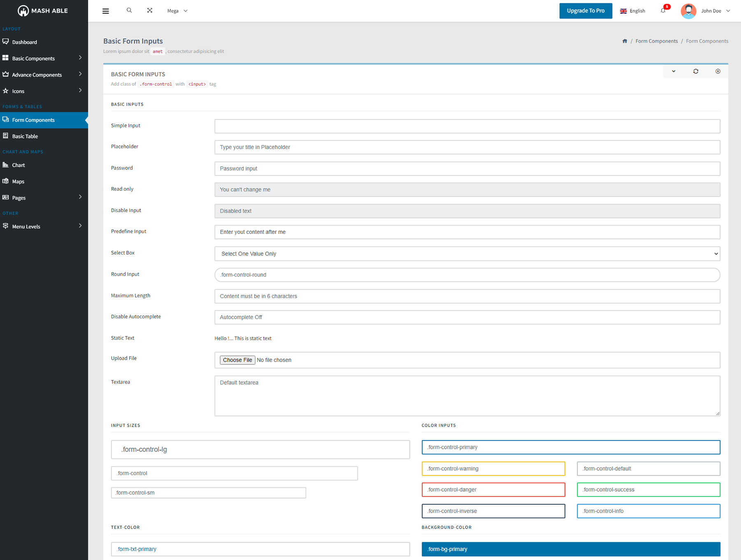Click the home breadcrumb icon
This screenshot has height=560, width=741.
pyautogui.click(x=624, y=41)
